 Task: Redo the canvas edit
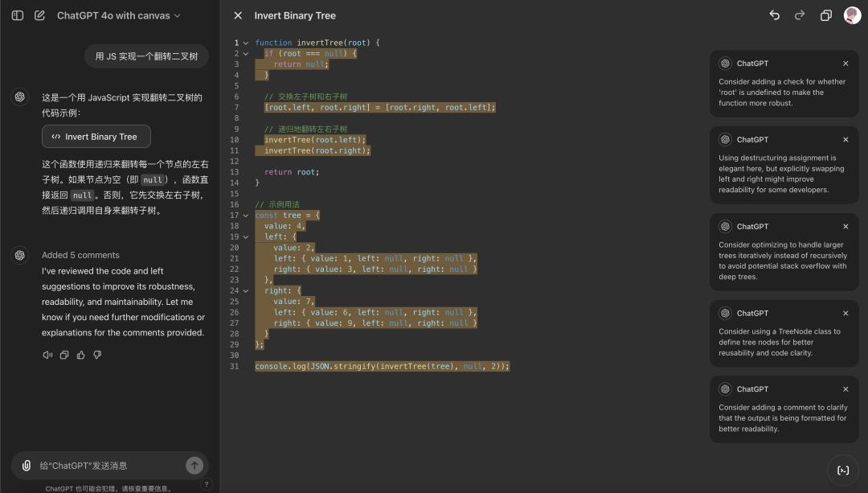coord(800,15)
